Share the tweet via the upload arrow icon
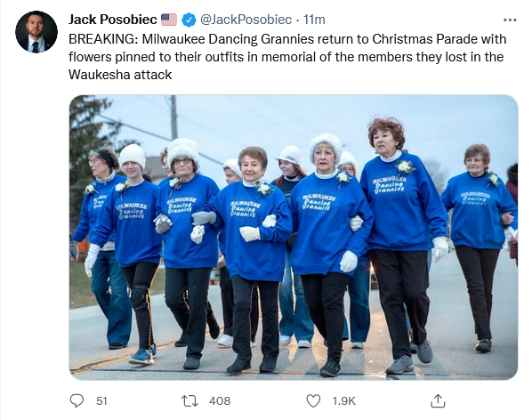The height and width of the screenshot is (420, 532). click(438, 400)
